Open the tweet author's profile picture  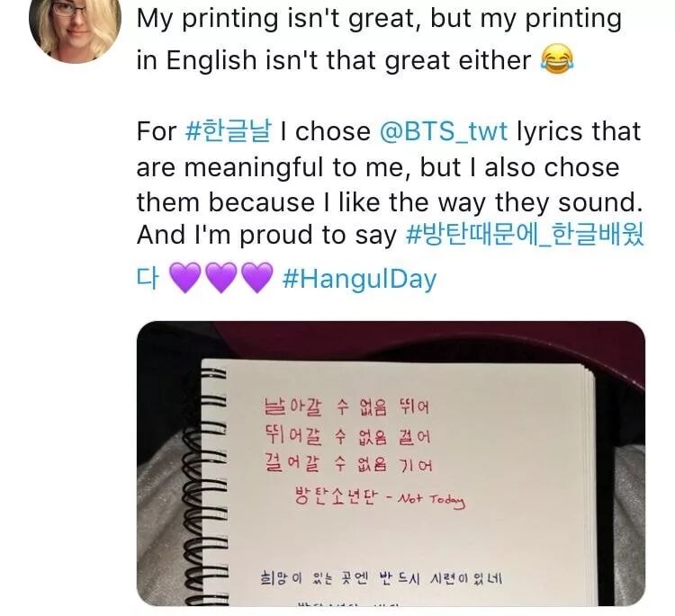pos(75,27)
